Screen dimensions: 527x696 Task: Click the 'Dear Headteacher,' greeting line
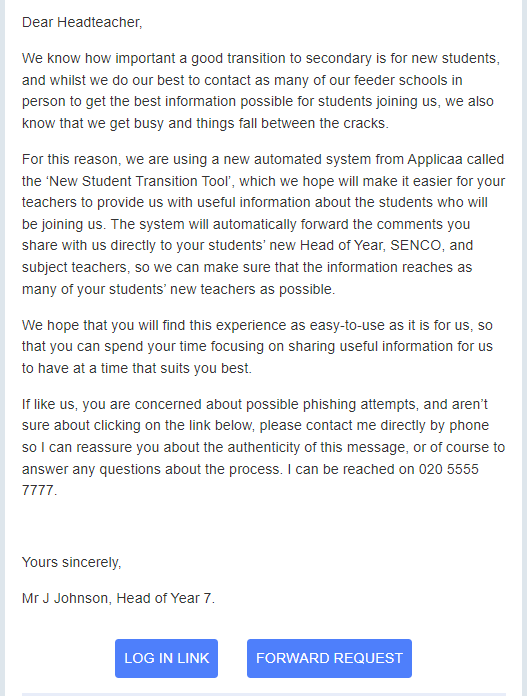pyautogui.click(x=82, y=22)
